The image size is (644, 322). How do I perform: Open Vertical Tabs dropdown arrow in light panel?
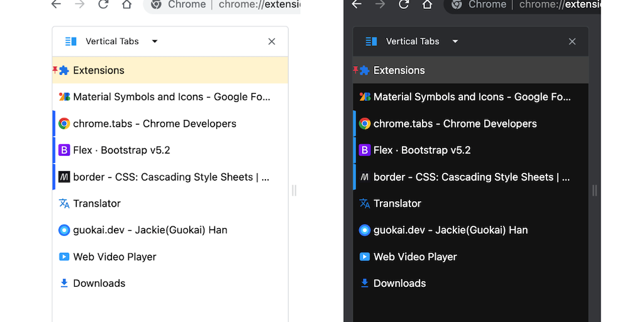(x=155, y=42)
